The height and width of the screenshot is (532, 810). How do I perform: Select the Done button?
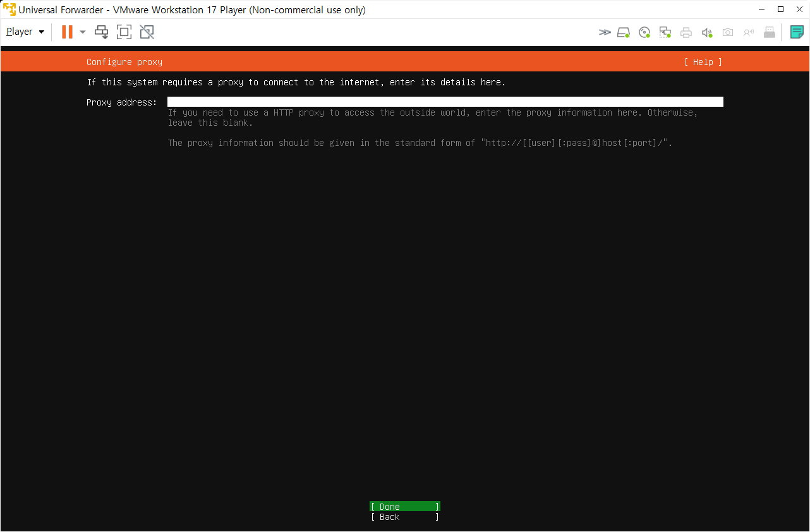tap(405, 507)
